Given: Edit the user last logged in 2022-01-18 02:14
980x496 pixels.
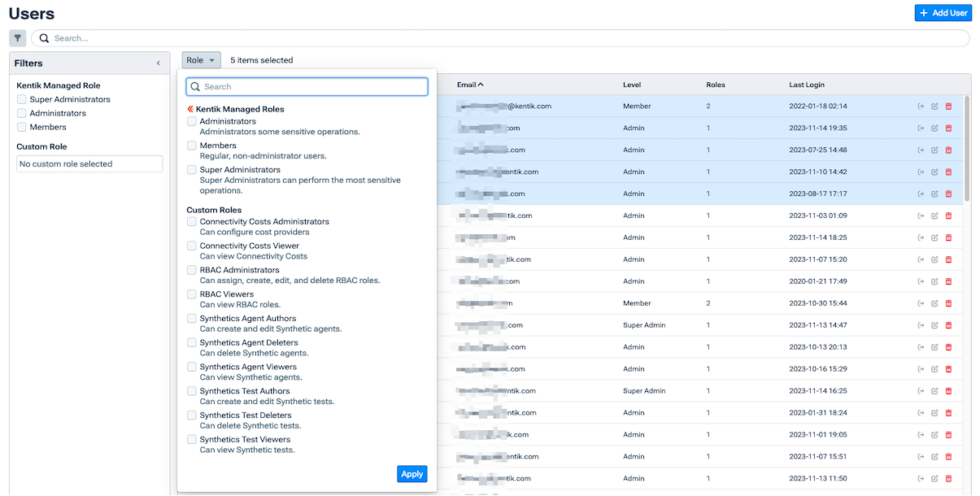Looking at the screenshot, I should [934, 107].
